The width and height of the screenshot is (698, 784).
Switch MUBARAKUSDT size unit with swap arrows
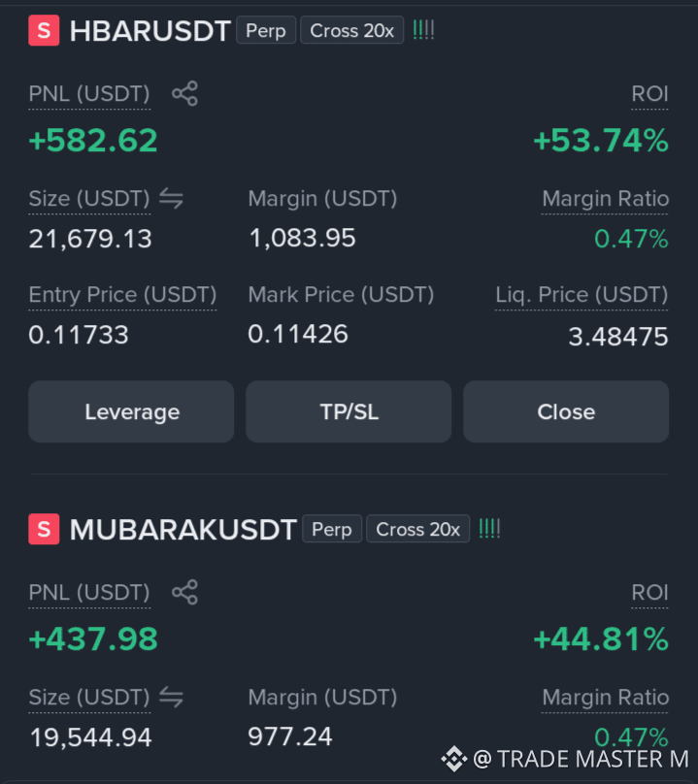[171, 698]
